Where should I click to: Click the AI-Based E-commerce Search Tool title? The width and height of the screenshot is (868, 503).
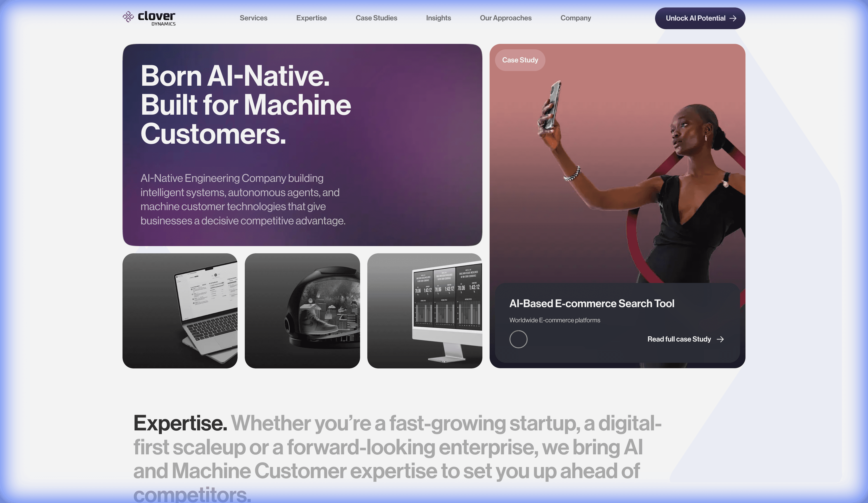click(592, 304)
